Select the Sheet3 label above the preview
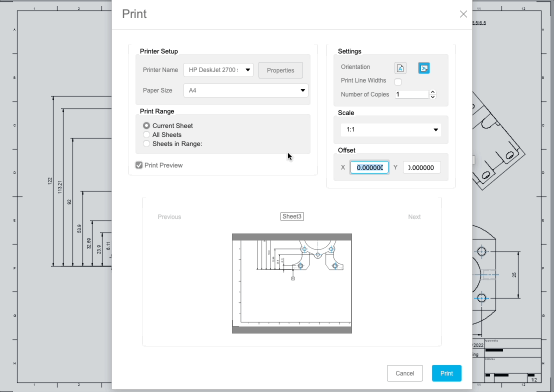 pyautogui.click(x=292, y=216)
